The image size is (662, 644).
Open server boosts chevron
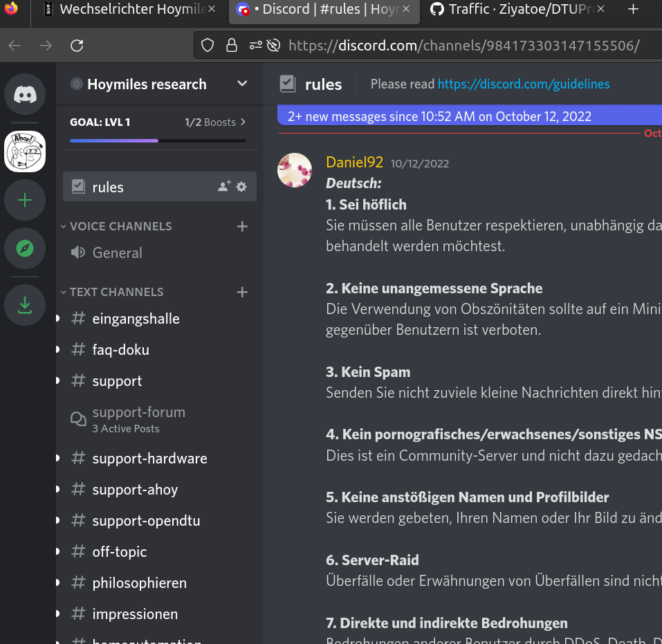coord(243,122)
